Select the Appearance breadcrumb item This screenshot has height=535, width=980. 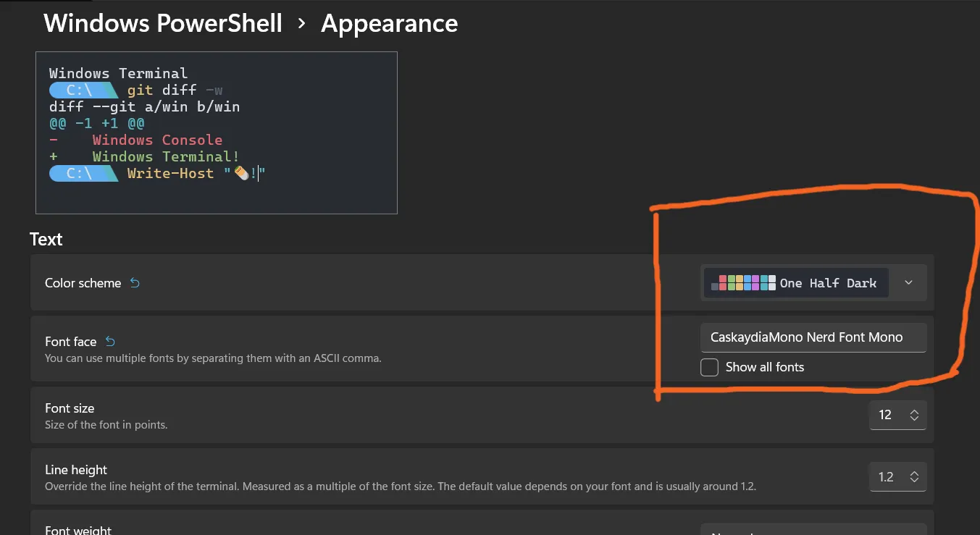(x=390, y=23)
